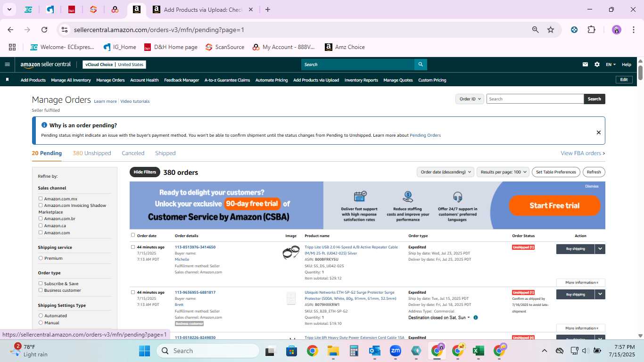
Task: Select order 113-8513976-3414650 checkbox
Action: [133, 247]
